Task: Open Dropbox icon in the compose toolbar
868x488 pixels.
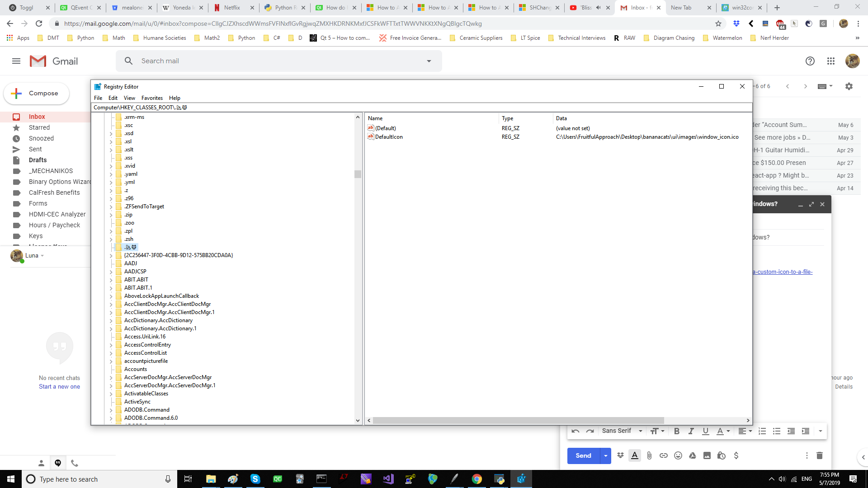Action: [x=620, y=455]
